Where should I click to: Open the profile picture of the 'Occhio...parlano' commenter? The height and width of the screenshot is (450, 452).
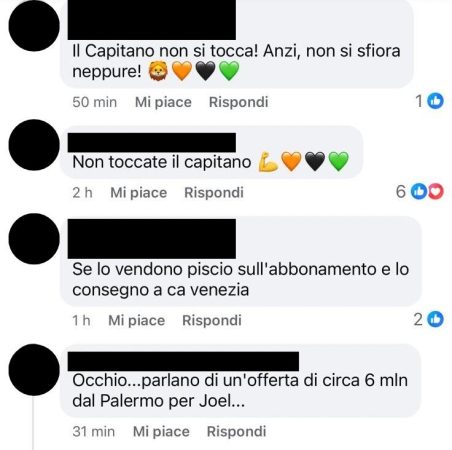point(34,370)
